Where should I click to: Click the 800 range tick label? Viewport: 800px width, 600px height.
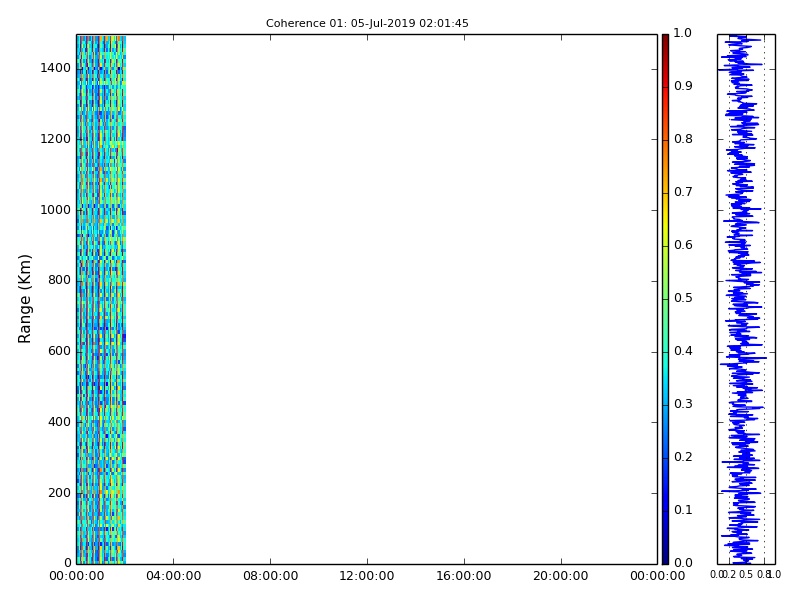(59, 280)
